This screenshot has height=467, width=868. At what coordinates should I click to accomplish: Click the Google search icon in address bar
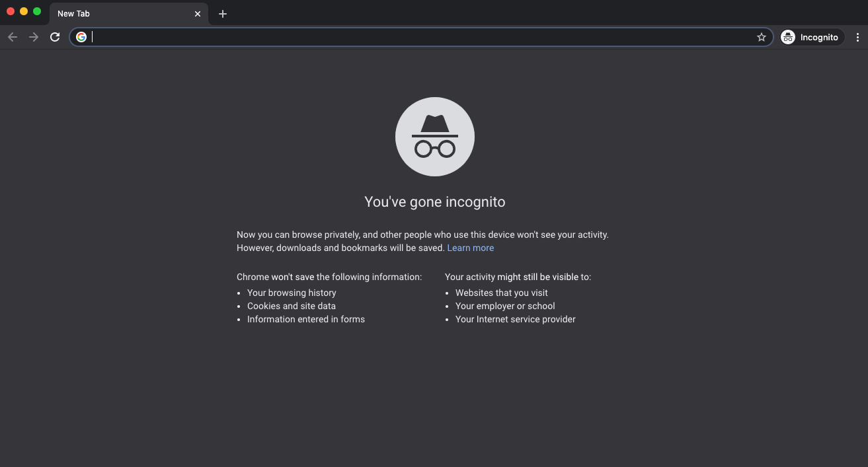click(x=81, y=37)
